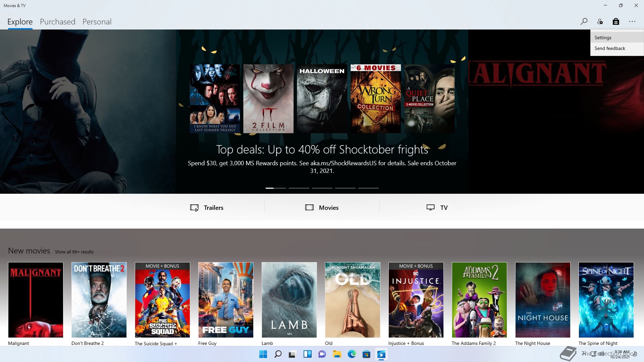Open Microsoft Store from taskbar

click(x=366, y=354)
